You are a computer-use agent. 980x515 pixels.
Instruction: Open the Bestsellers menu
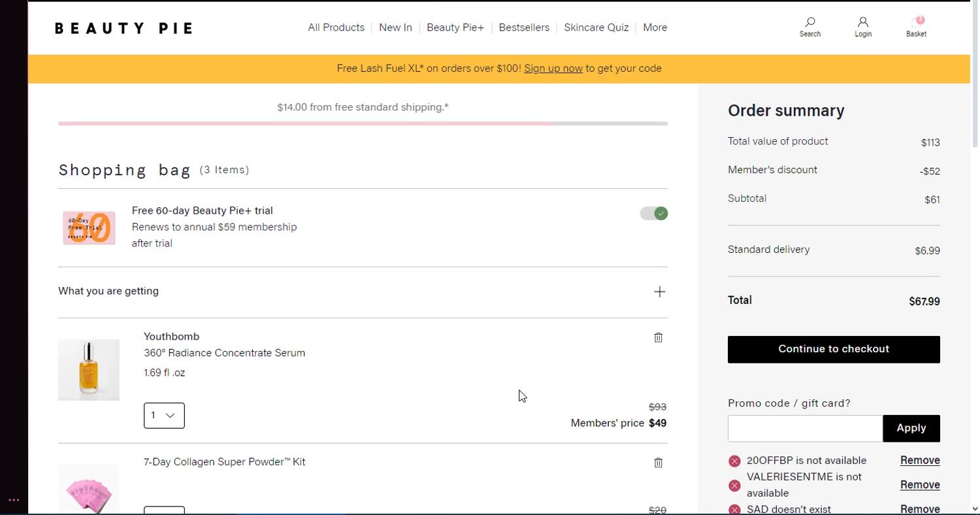(524, 27)
